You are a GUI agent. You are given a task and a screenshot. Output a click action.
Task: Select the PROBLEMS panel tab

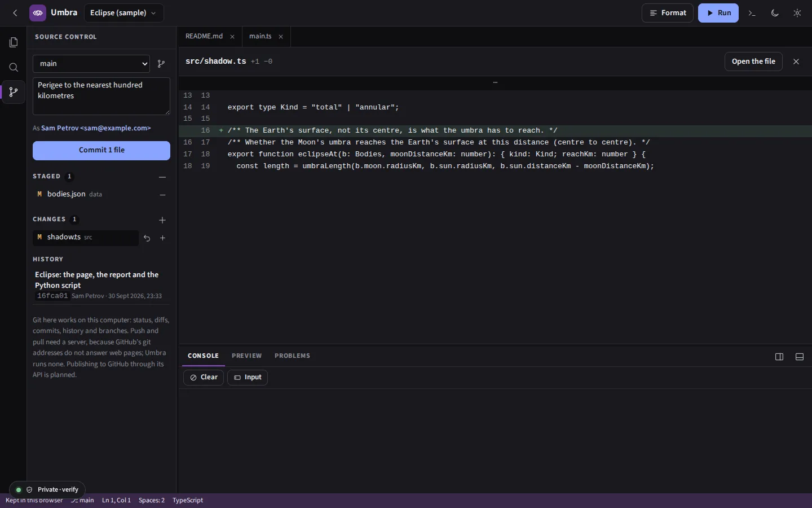pyautogui.click(x=292, y=356)
